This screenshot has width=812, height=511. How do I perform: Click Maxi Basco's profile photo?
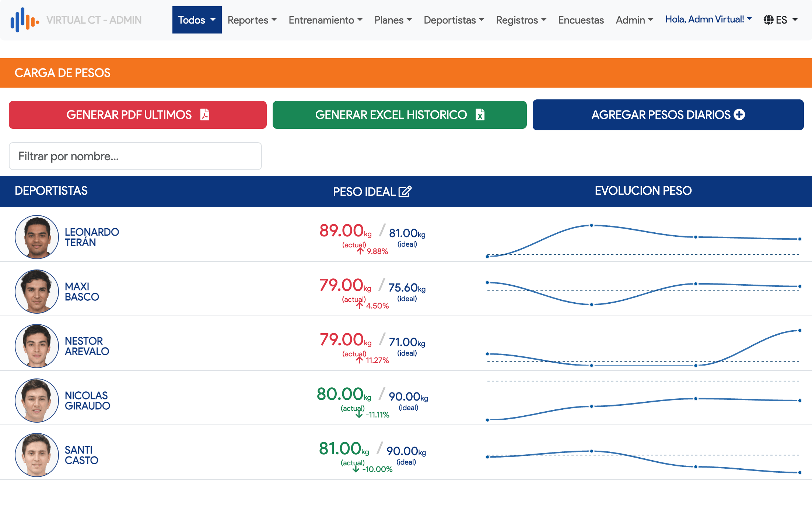pos(37,291)
